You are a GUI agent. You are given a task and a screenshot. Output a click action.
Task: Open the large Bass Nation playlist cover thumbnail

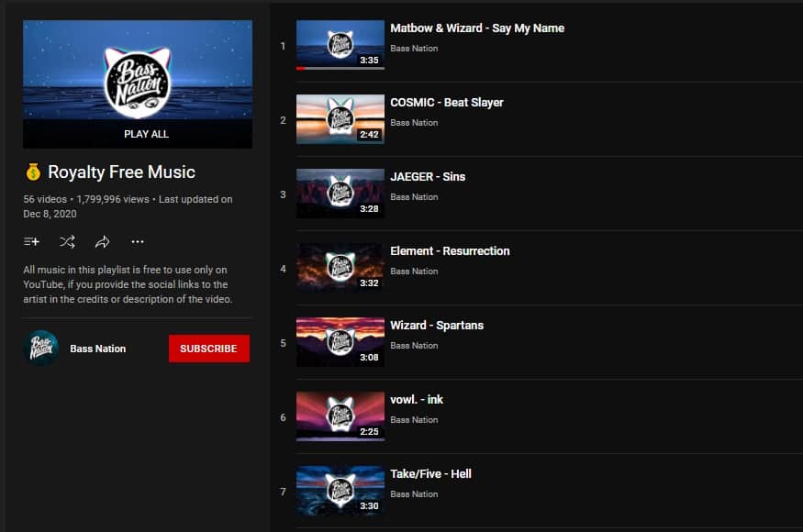(x=138, y=84)
